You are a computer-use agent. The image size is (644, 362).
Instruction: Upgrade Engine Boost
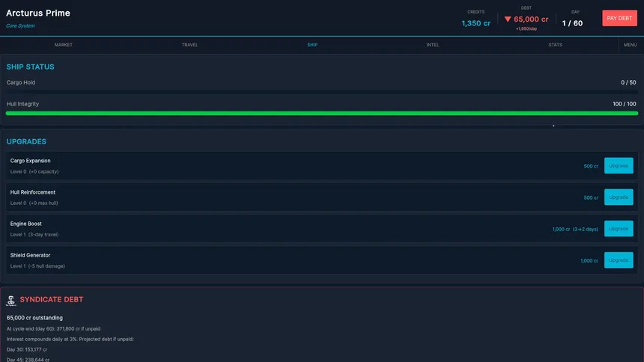click(x=619, y=229)
